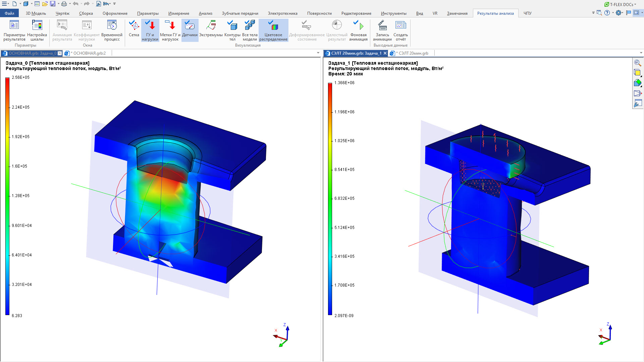Click the Экстремумы visualization icon
644x362 pixels.
coord(211,30)
